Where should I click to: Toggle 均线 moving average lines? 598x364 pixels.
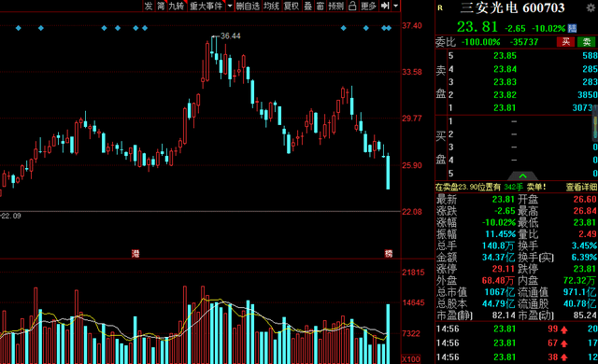pos(272,6)
